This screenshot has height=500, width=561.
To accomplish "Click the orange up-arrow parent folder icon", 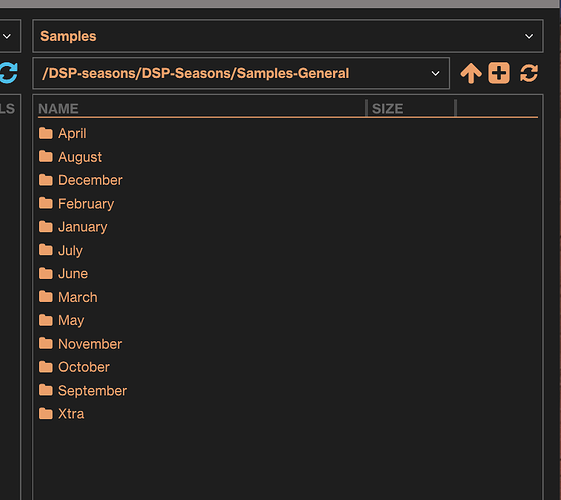I will [471, 73].
